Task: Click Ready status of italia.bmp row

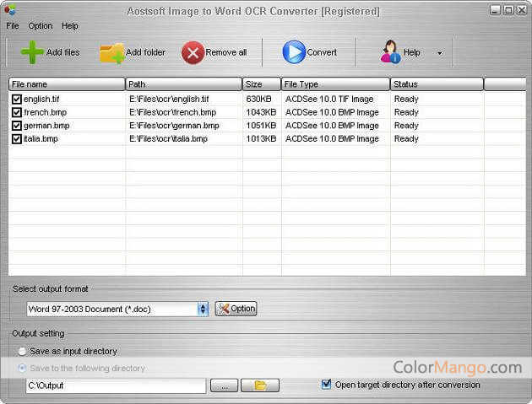Action: [x=406, y=138]
